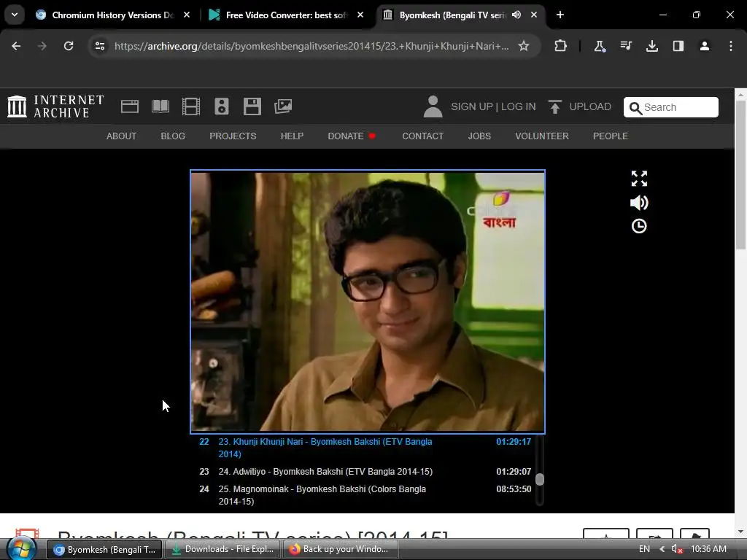The width and height of the screenshot is (747, 560).
Task: Go back to previous page
Action: (x=16, y=46)
